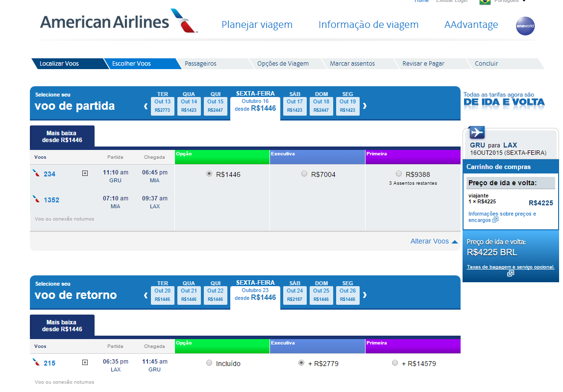Expand details for flight 234

tap(85, 173)
